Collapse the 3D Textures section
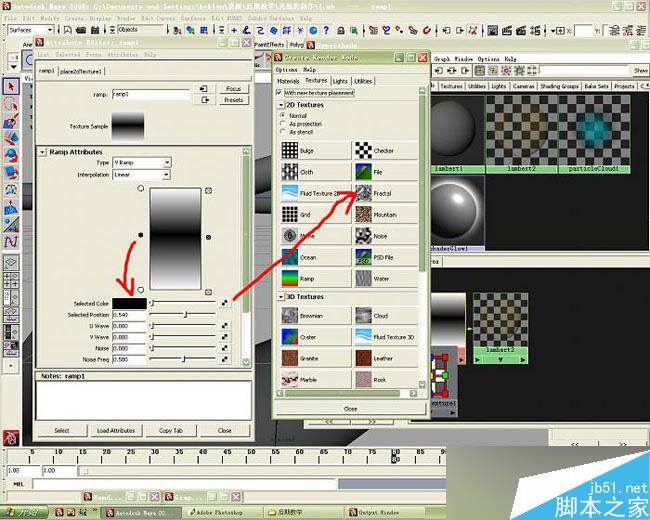 click(281, 297)
